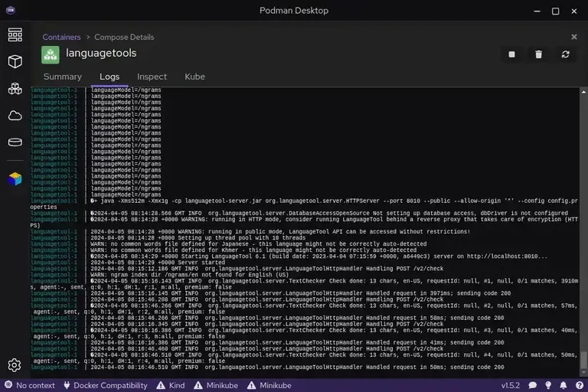Screen dimensions: 588x392
Task: Click the No context status item
Action: (30, 385)
